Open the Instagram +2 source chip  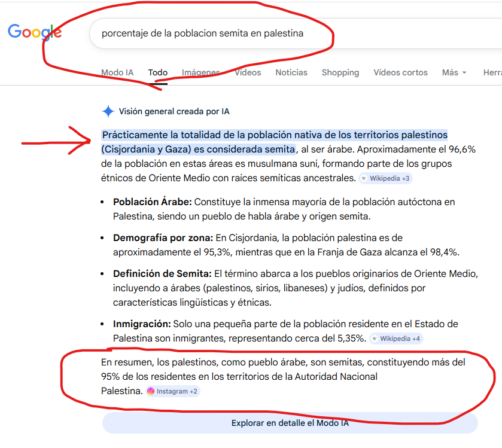(173, 391)
